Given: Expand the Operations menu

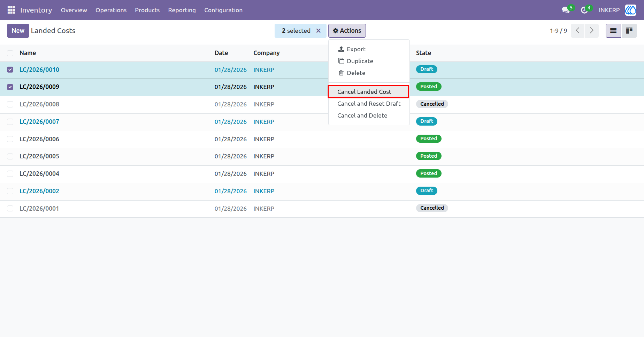Looking at the screenshot, I should [111, 10].
